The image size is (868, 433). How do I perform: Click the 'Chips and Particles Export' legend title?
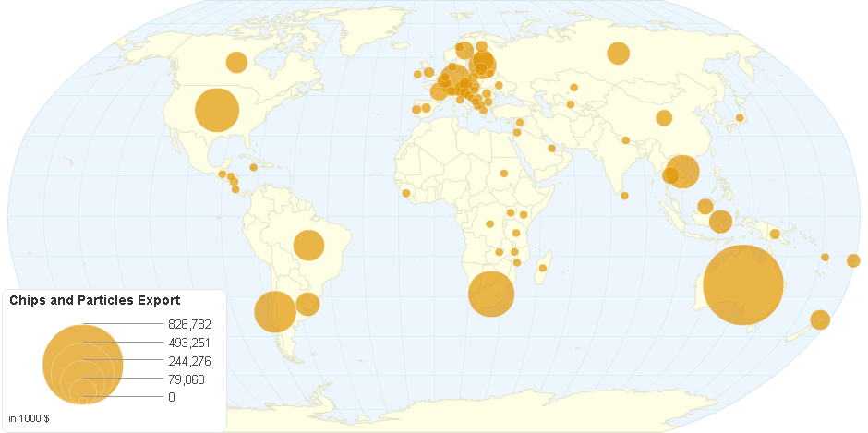tap(94, 300)
